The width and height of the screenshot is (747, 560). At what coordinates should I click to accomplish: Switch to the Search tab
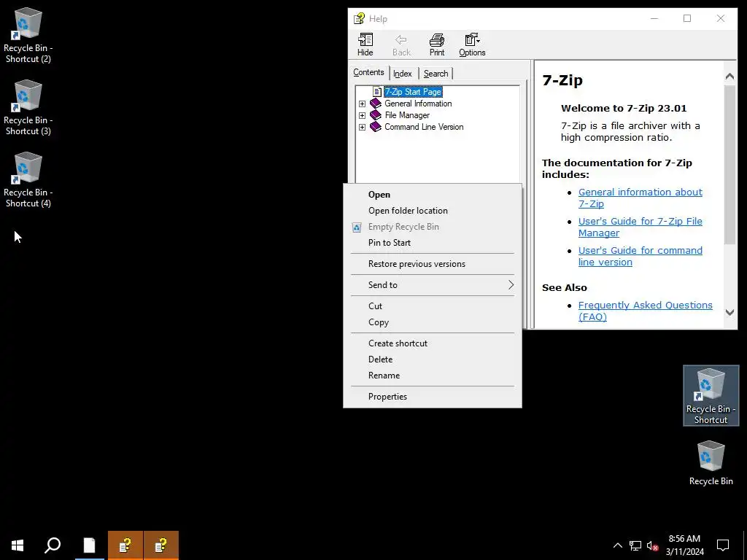click(436, 74)
